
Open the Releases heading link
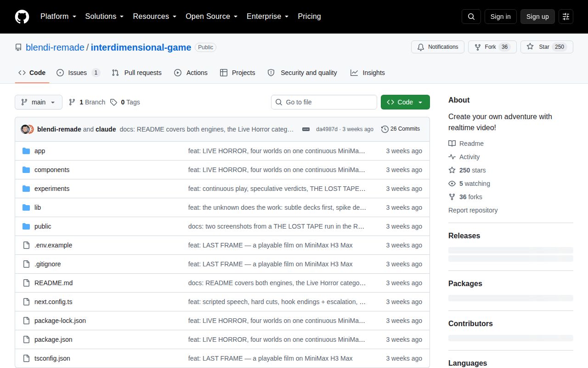464,236
